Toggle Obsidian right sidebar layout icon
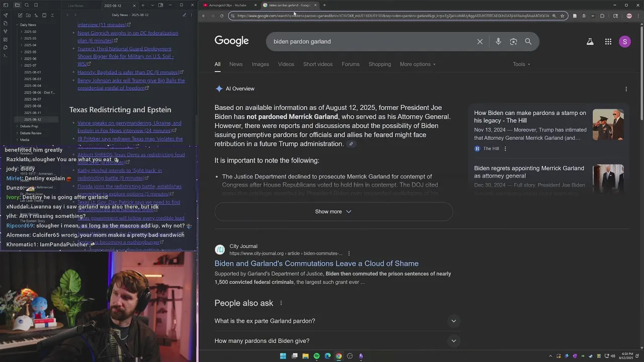Image resolution: width=644 pixels, height=362 pixels. 160,5
